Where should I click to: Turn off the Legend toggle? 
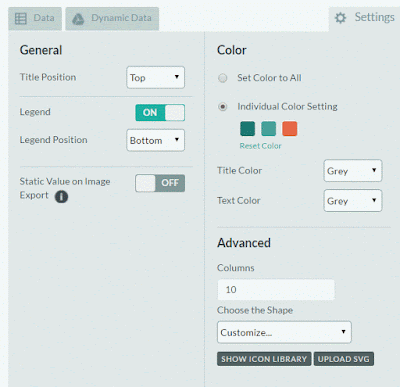160,113
